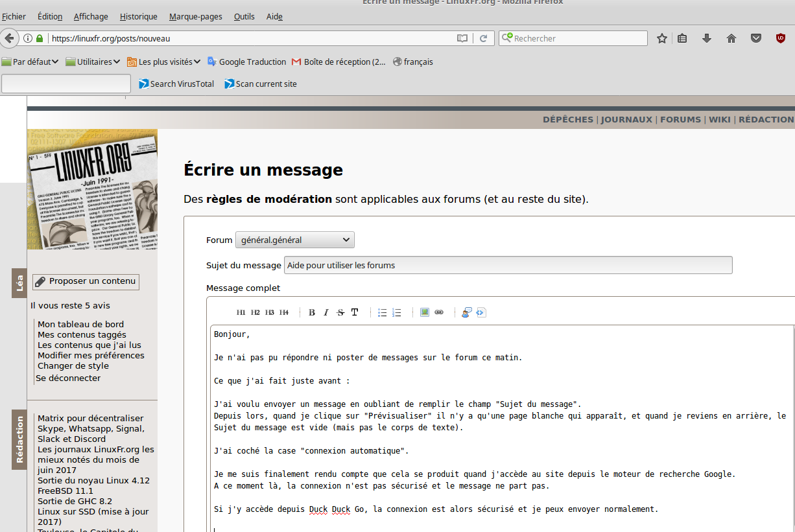Open reader view from the URL bar
This screenshot has height=532, width=795.
coord(462,38)
